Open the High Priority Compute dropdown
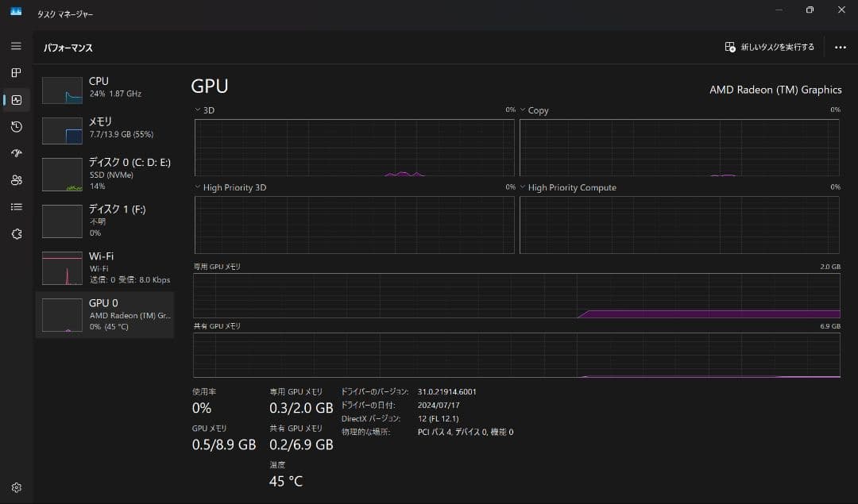This screenshot has height=504, width=858. [523, 187]
